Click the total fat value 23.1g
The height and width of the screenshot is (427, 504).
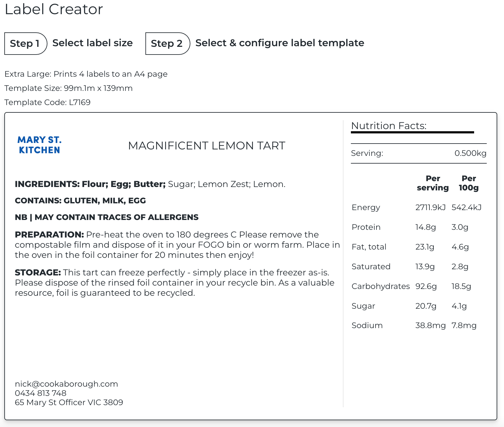425,247
